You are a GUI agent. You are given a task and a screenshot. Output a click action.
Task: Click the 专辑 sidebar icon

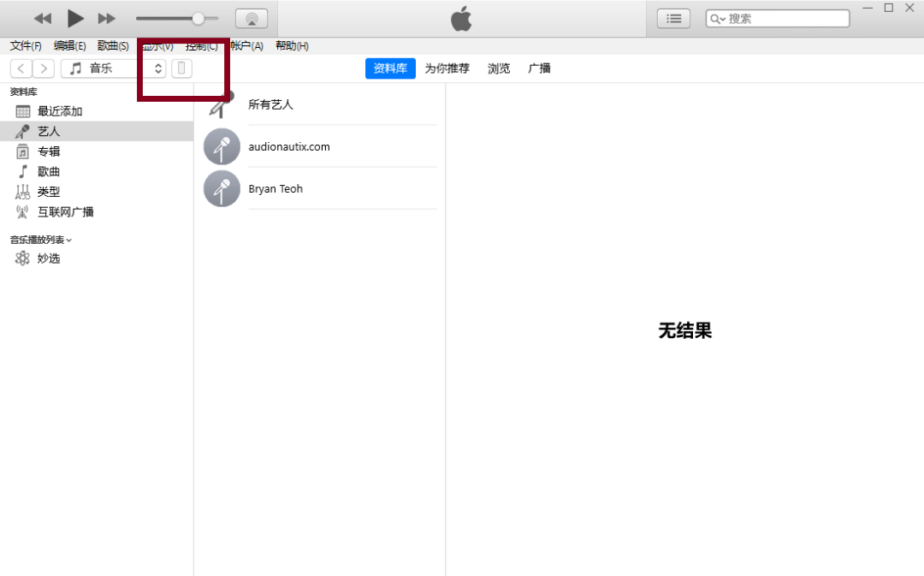click(21, 151)
